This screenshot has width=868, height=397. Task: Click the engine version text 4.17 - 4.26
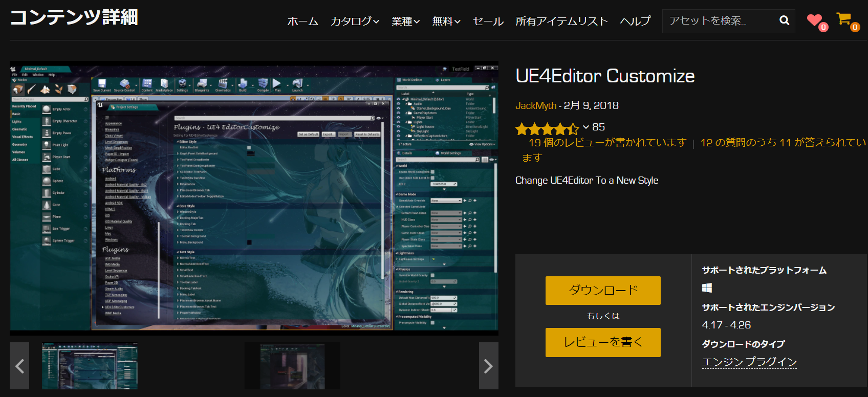(x=726, y=325)
